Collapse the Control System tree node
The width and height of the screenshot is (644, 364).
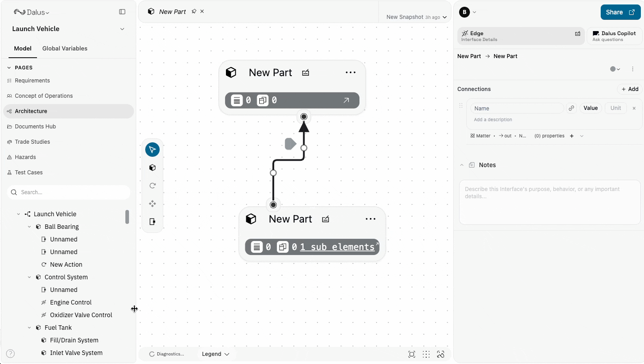click(29, 277)
